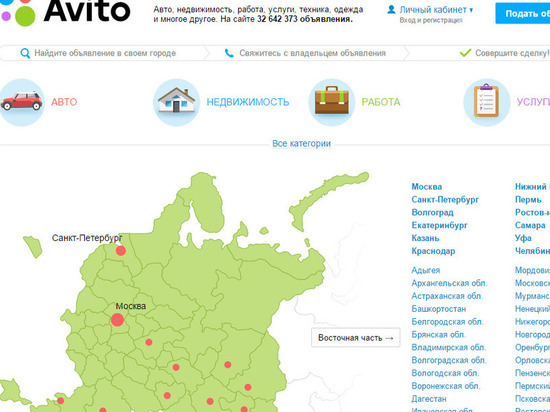Click the magnifier search icon
The image size is (550, 412).
pyautogui.click(x=25, y=53)
